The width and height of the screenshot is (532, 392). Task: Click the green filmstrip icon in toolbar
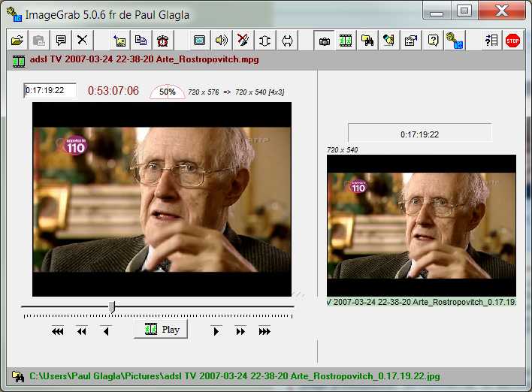point(346,41)
